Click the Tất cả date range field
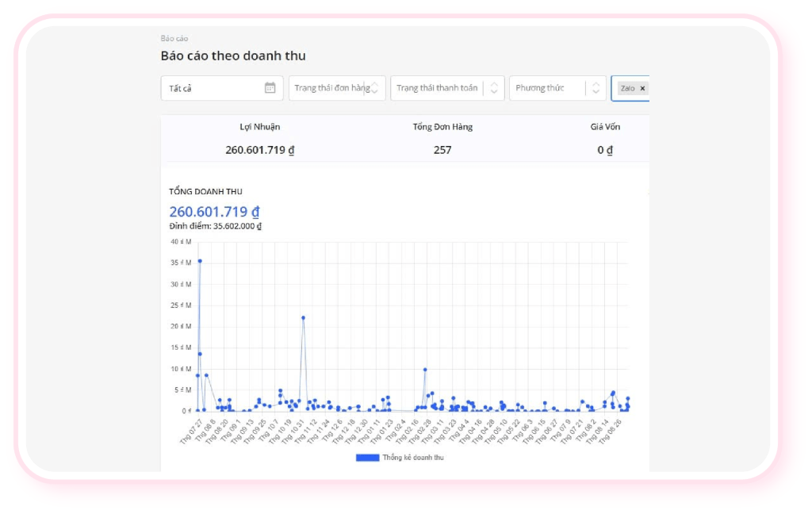This screenshot has width=812, height=514. (x=210, y=88)
